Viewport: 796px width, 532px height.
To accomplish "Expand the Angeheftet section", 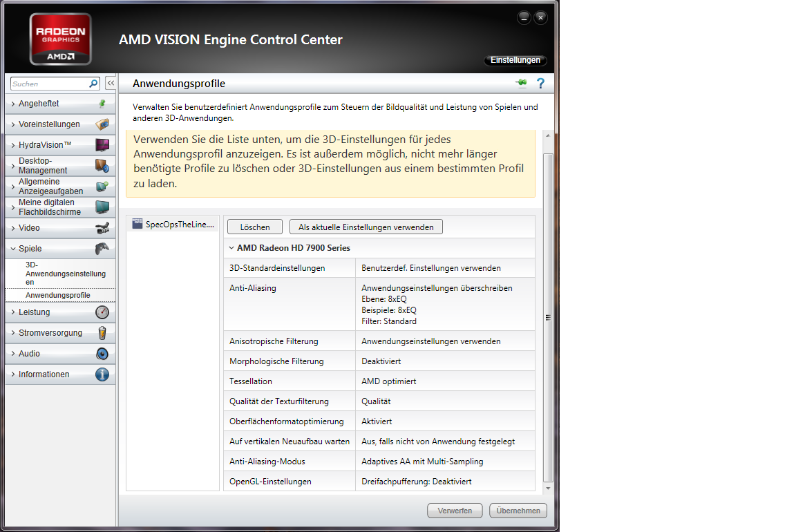I will (x=13, y=104).
